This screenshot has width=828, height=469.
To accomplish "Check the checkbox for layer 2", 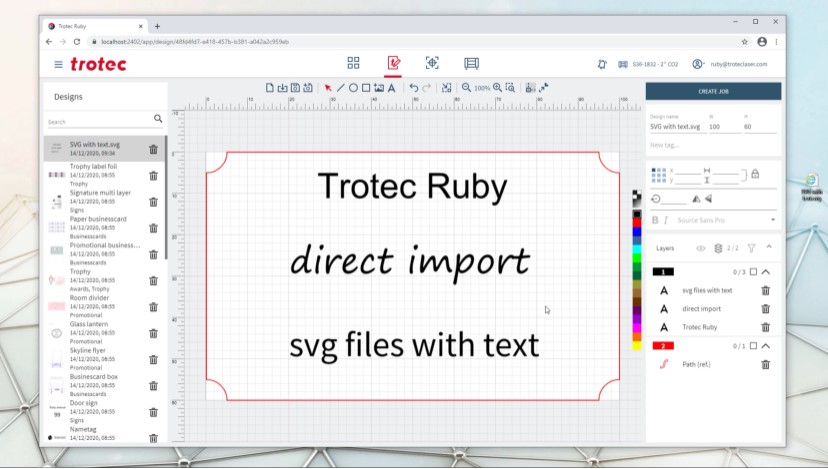I will [x=753, y=346].
